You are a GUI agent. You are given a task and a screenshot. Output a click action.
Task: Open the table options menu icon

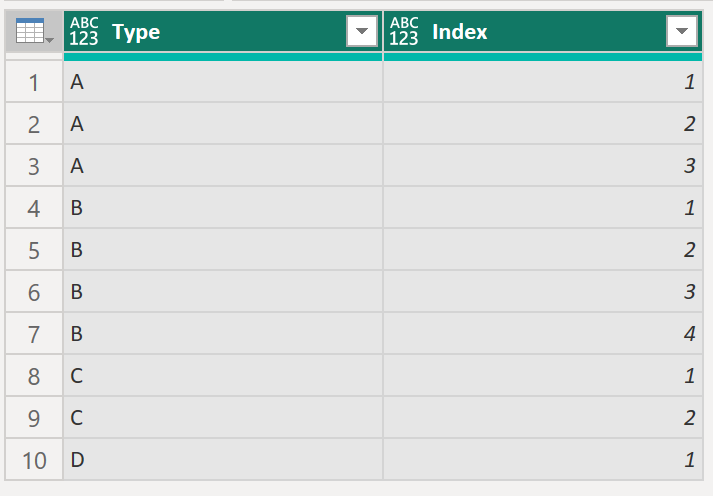coord(34,31)
